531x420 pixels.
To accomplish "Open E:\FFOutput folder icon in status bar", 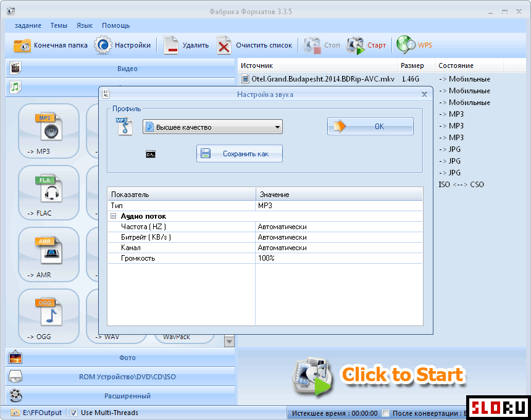I will (x=15, y=413).
